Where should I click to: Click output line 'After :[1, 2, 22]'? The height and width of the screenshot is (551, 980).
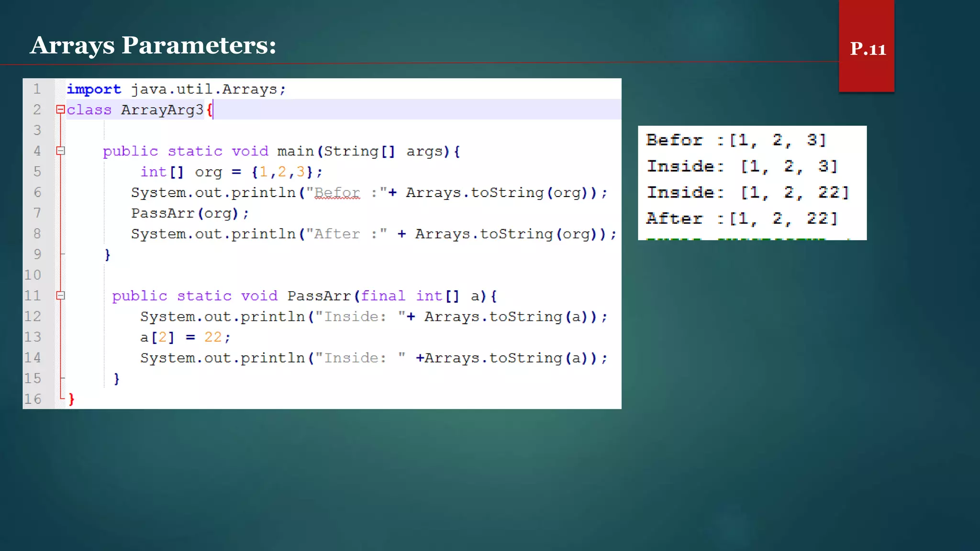pyautogui.click(x=742, y=219)
